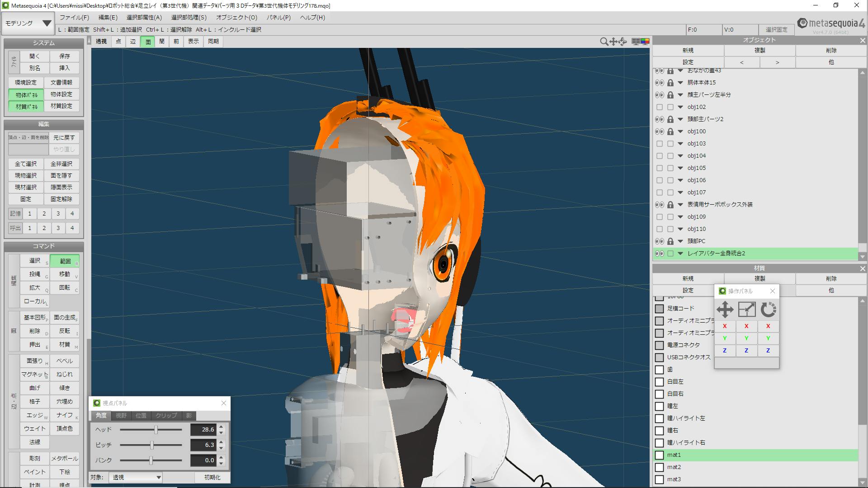
Task: Open the 対象 透視 dropdown
Action: 135,477
